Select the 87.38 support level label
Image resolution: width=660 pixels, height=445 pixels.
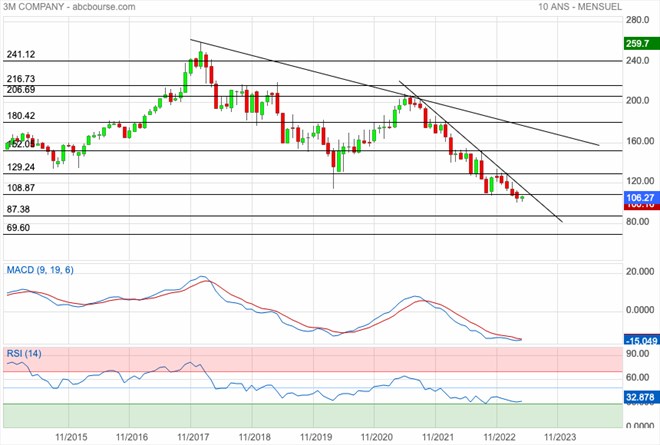pos(18,209)
